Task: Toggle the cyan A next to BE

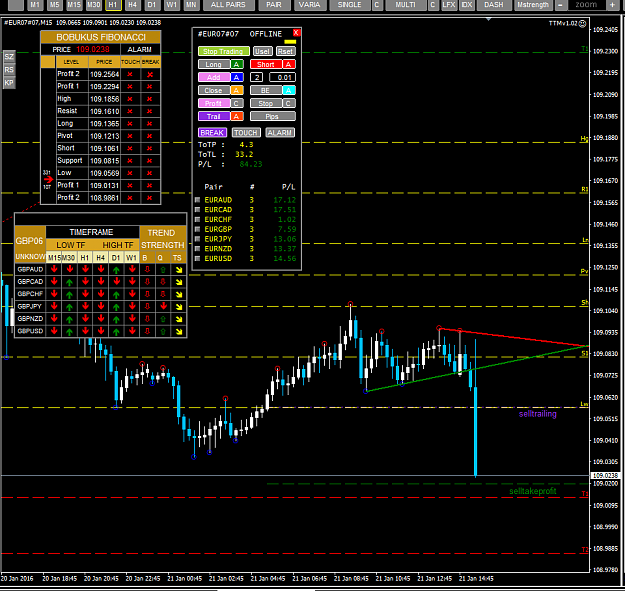Action: point(289,90)
